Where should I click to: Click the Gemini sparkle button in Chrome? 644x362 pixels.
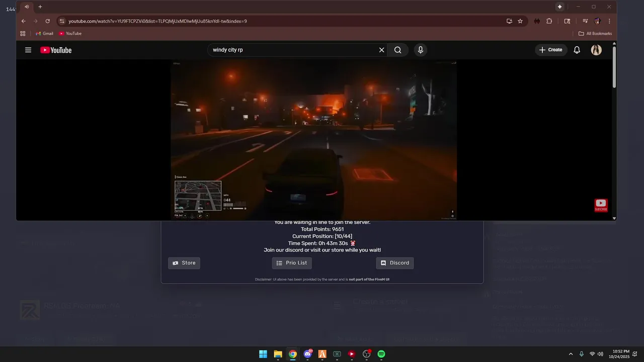tap(559, 7)
